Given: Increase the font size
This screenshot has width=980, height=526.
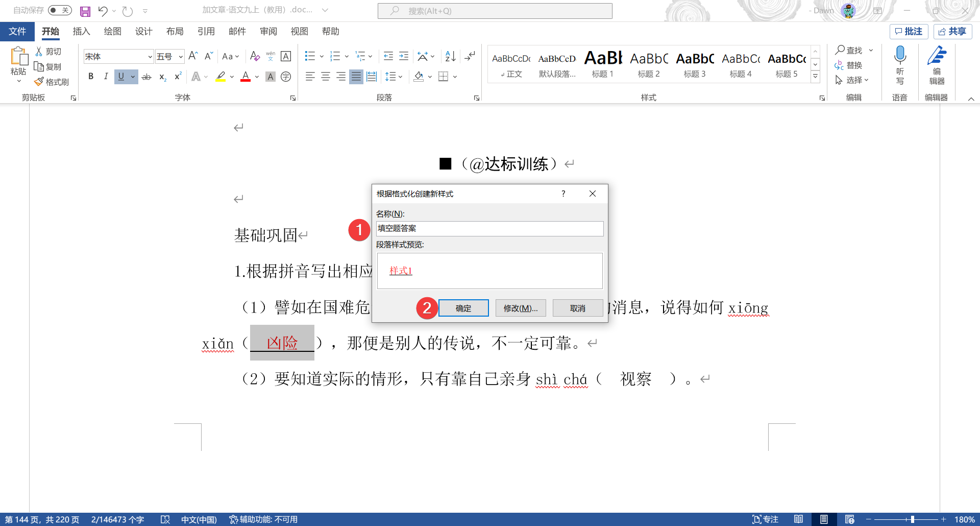Looking at the screenshot, I should point(193,56).
